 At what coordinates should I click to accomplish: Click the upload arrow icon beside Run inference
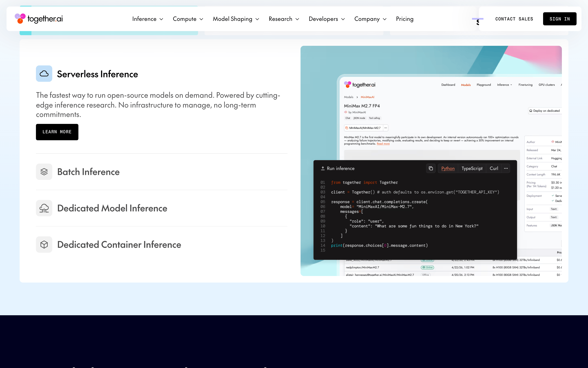tap(323, 168)
